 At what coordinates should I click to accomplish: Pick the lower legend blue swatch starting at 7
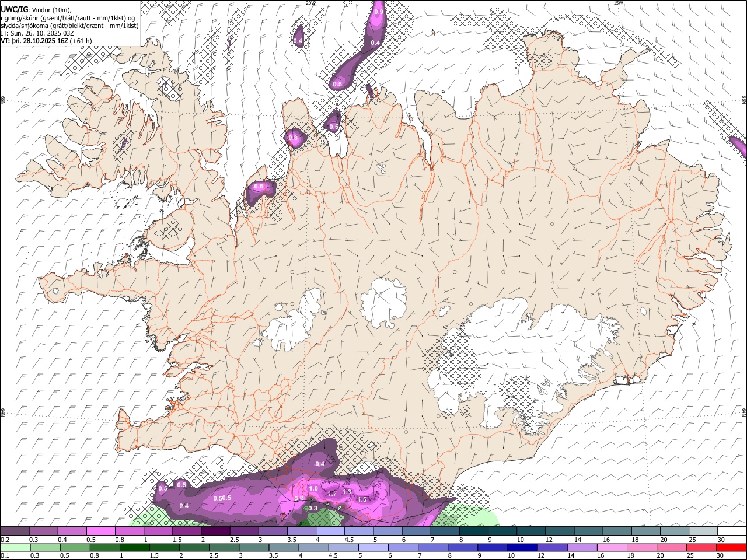[433, 547]
